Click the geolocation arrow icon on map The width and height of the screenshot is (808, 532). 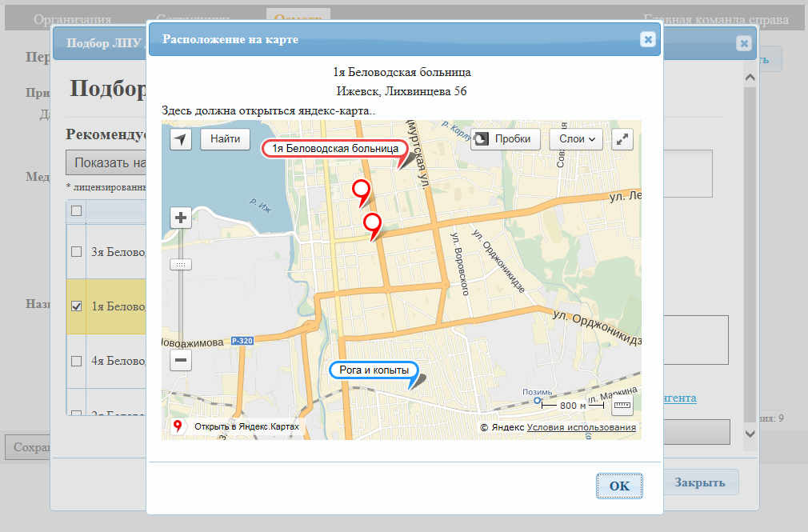[182, 139]
